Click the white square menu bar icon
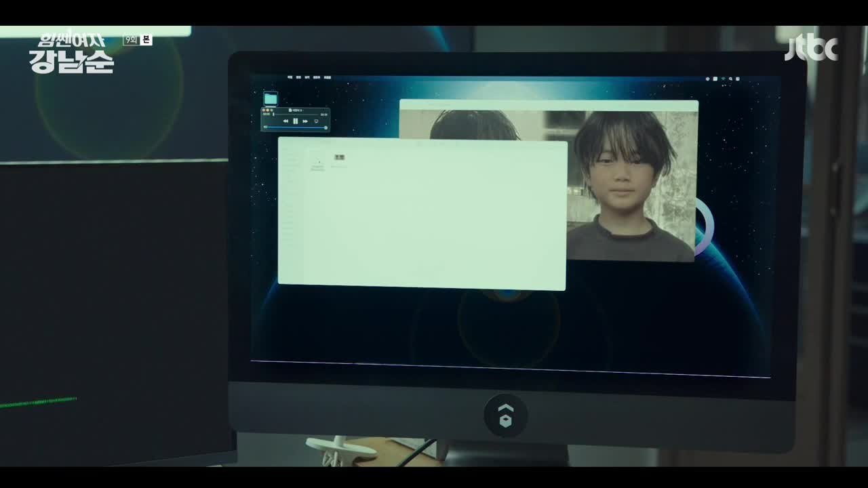The image size is (868, 488). click(x=715, y=79)
